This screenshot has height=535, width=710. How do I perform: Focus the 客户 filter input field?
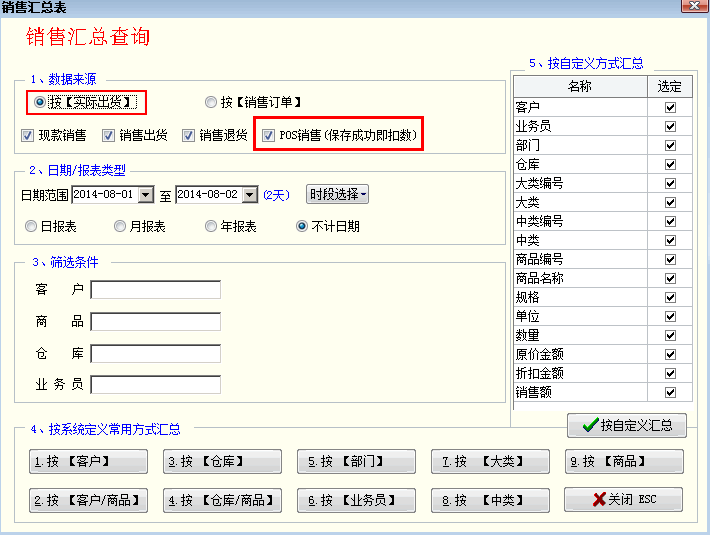(x=156, y=290)
